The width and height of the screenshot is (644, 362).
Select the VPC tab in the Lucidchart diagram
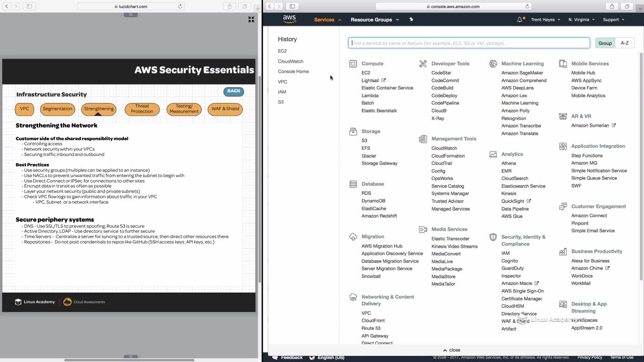pos(25,109)
